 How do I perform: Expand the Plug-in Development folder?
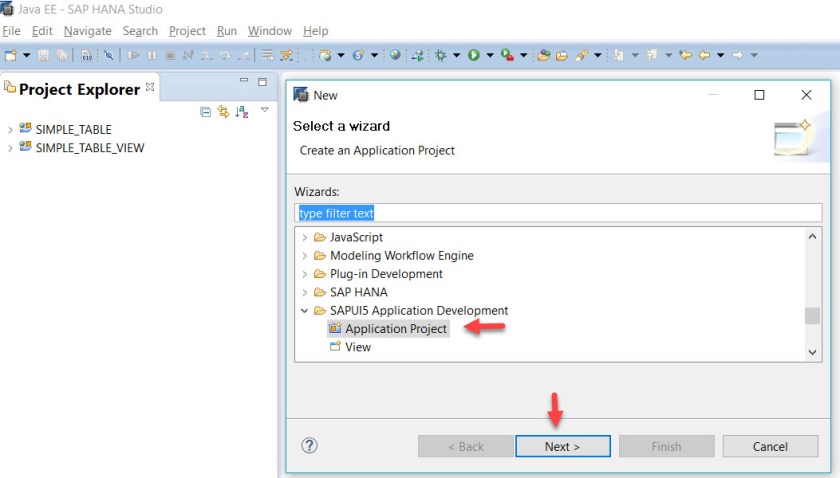tap(304, 274)
